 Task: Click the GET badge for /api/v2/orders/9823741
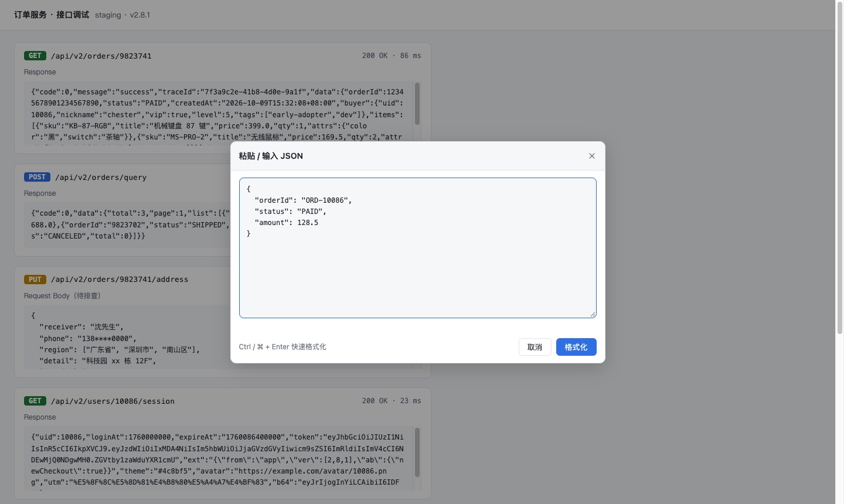(35, 56)
